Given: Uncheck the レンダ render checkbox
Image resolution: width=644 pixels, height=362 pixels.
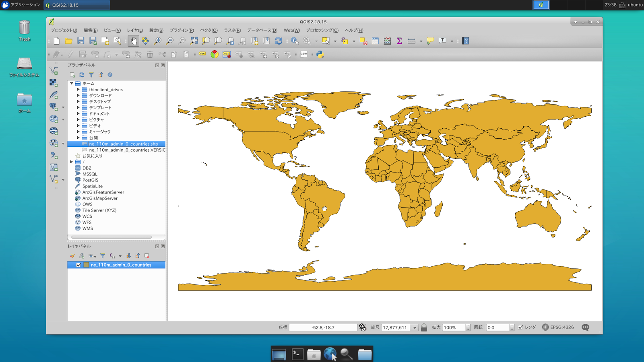Looking at the screenshot, I should (520, 327).
